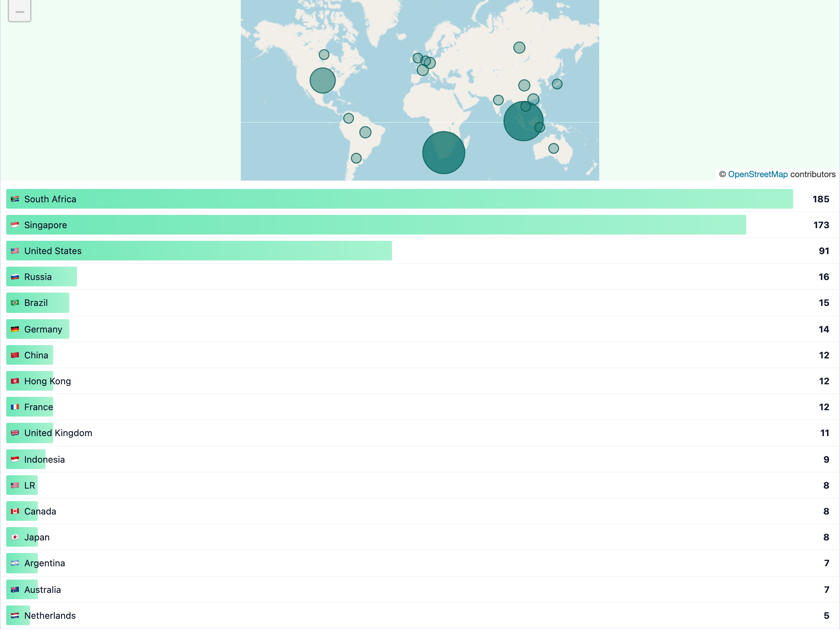840x630 pixels.
Task: Select the Netherlands country label
Action: coord(50,616)
